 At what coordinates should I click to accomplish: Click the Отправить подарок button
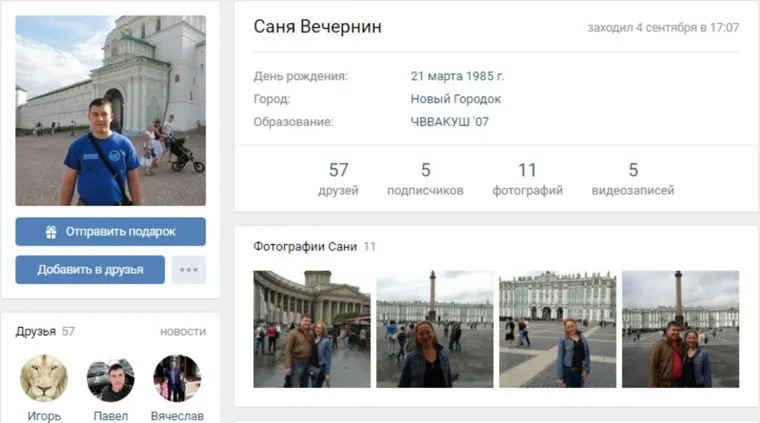(111, 232)
